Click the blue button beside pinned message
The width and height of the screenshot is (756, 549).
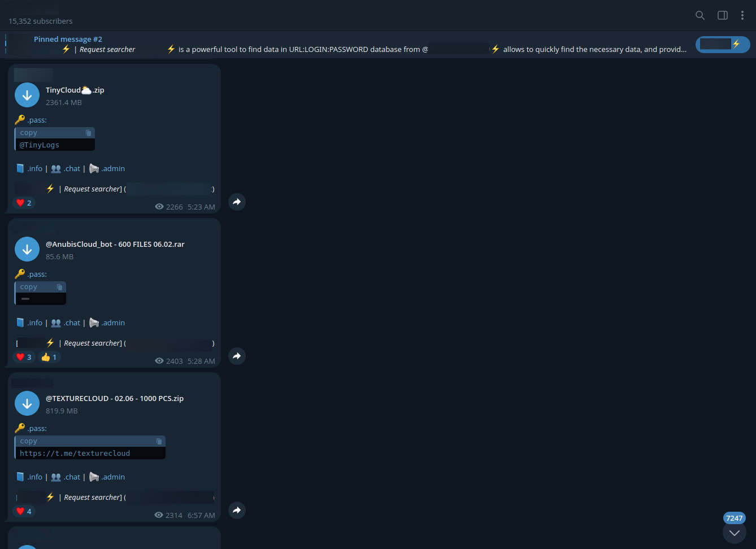tap(722, 45)
